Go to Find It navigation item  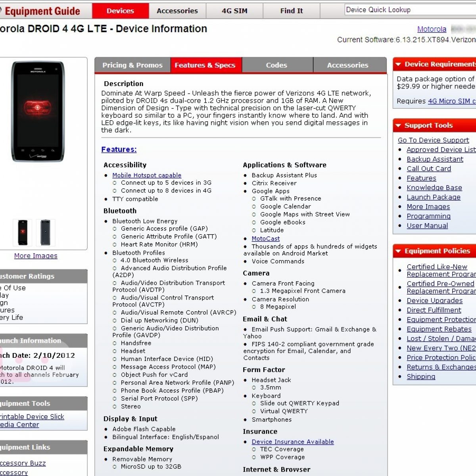292,11
